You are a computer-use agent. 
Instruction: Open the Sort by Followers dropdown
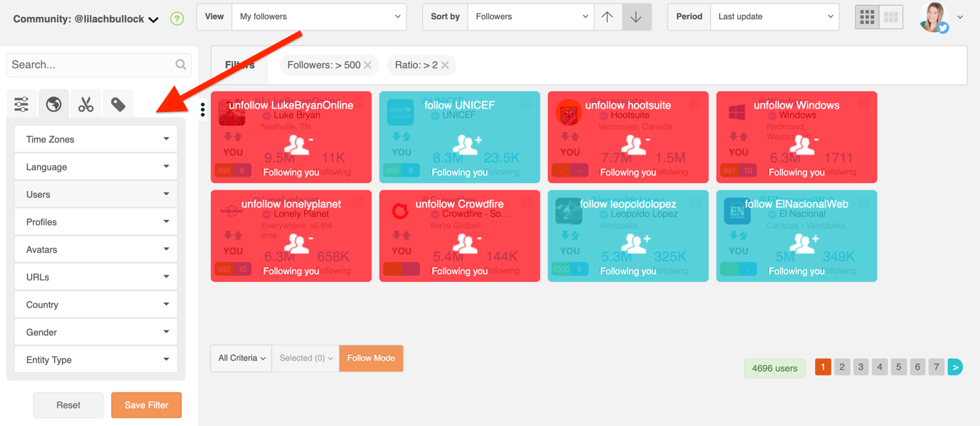click(531, 16)
